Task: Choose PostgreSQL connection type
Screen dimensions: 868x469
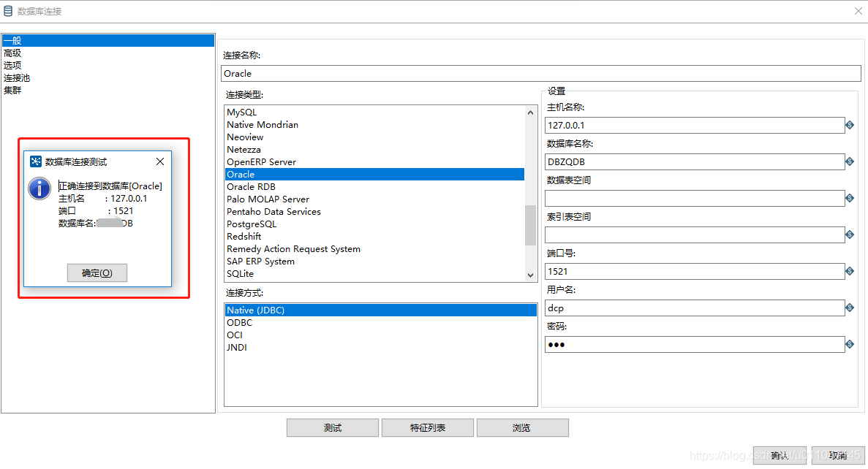Action: tap(374, 224)
